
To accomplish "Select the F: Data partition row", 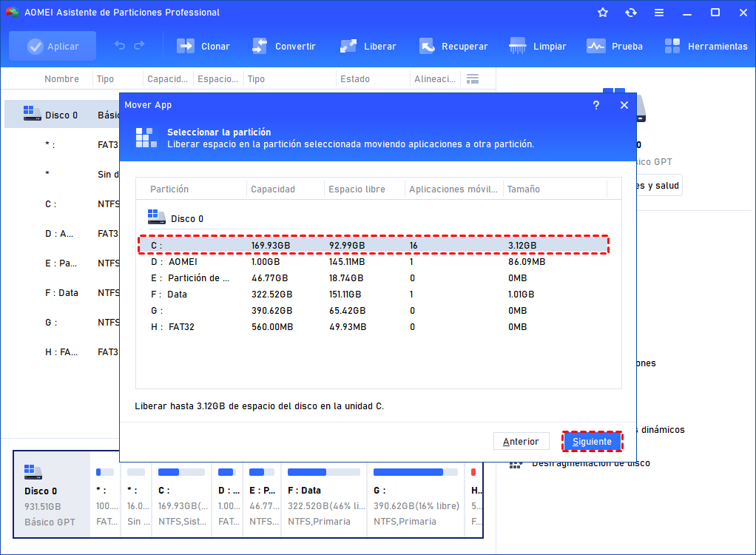I will coord(370,294).
